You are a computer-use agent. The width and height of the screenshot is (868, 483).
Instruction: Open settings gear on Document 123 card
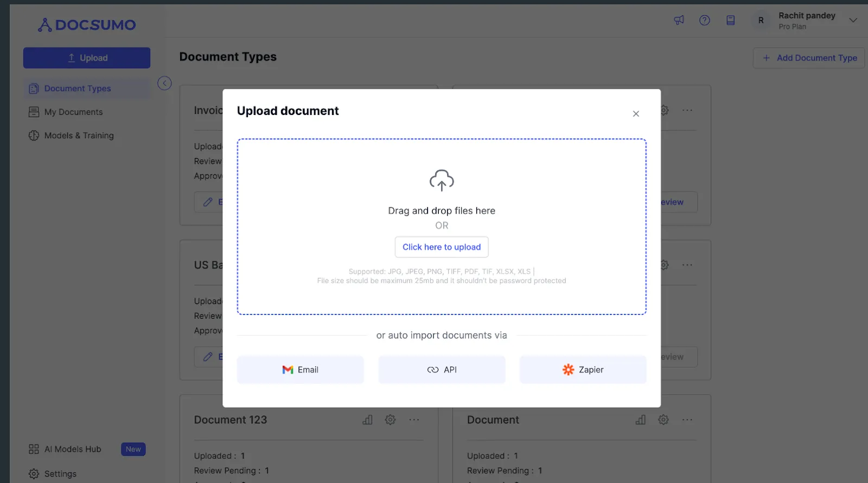point(390,420)
